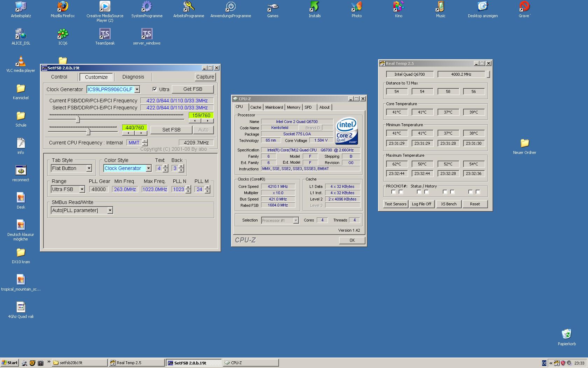Open the ArbeitsProgramme shortcut
Image resolution: width=588 pixels, height=368 pixels.
tap(189, 9)
